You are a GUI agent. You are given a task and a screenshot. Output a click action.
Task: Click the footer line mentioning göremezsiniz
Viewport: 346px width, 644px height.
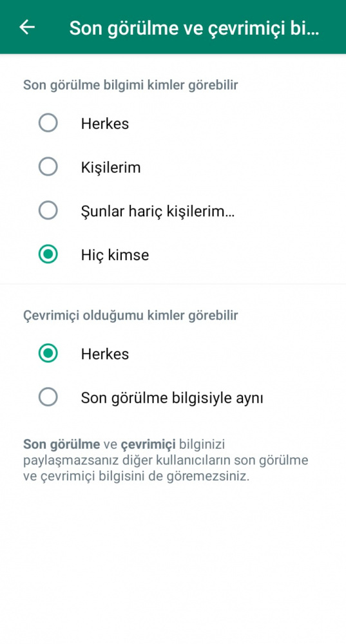[x=137, y=477]
